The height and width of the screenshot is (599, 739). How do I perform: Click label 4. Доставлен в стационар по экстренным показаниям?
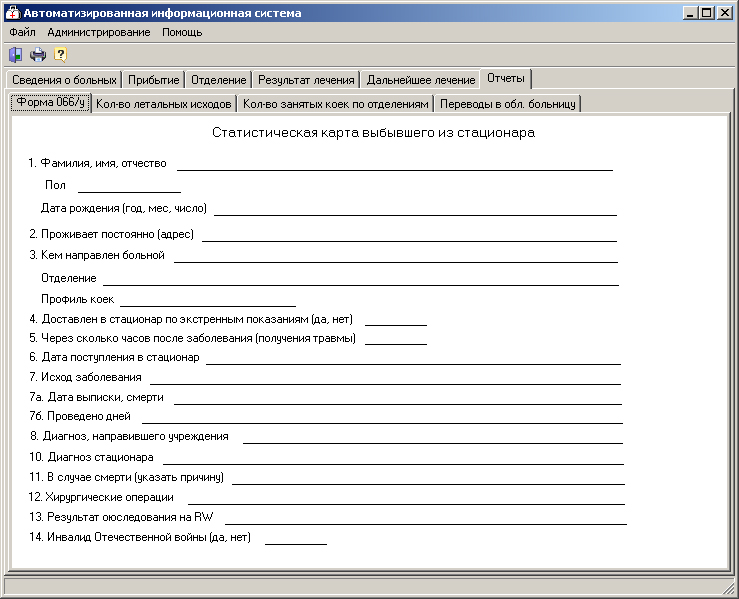[x=191, y=319]
